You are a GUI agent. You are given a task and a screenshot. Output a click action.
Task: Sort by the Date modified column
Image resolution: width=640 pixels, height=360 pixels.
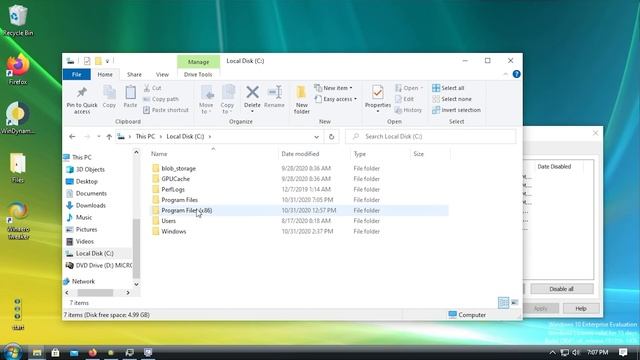300,154
